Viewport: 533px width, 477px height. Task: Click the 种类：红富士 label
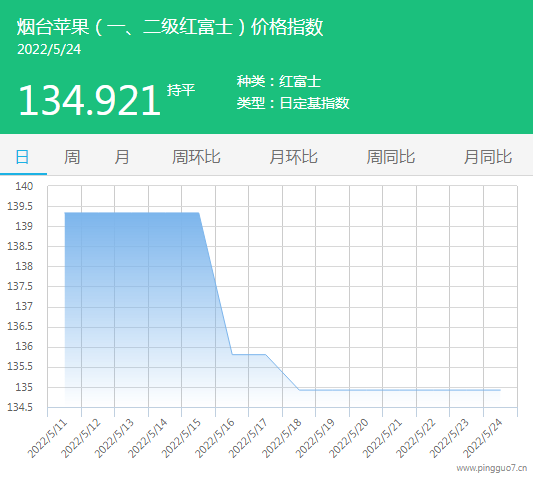(279, 82)
